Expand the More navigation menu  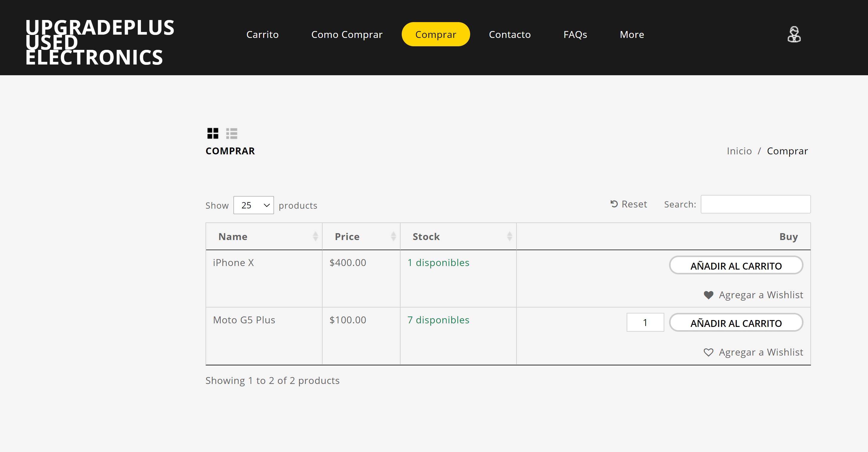(632, 34)
